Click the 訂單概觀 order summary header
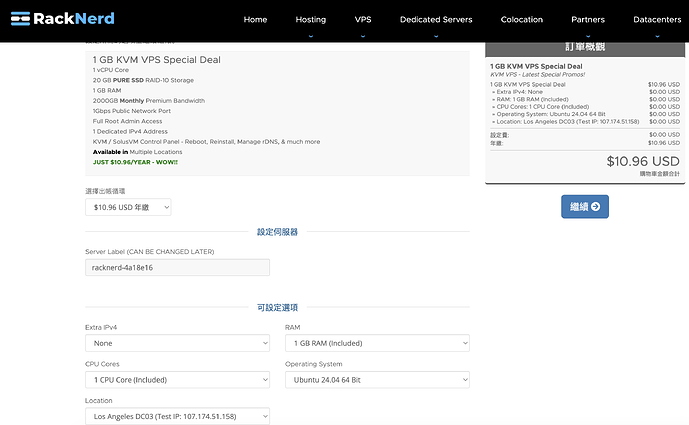Screen dimensions: 689x425 point(585,47)
